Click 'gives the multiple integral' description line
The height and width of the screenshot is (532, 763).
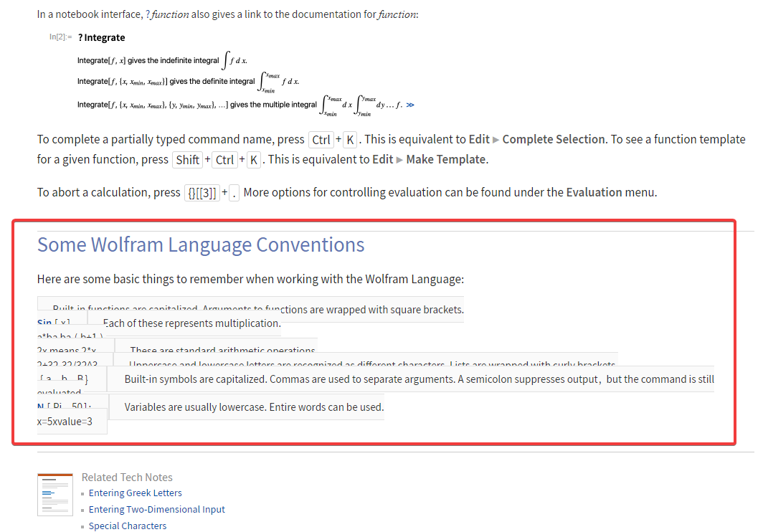pos(240,105)
